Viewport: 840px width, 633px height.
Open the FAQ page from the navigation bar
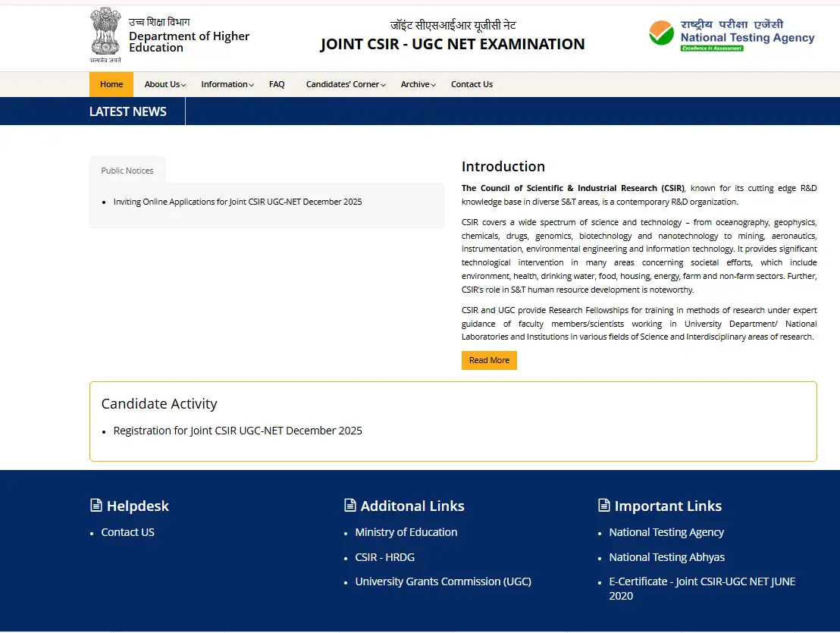click(x=277, y=84)
